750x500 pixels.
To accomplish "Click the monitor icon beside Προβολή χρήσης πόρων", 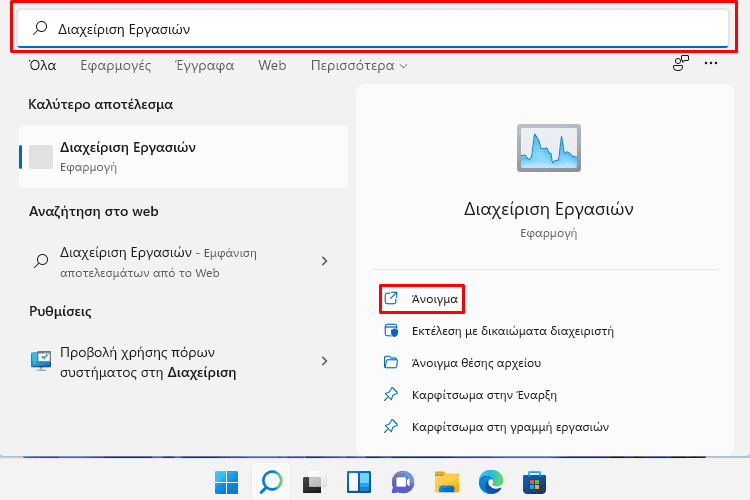I will [x=41, y=361].
